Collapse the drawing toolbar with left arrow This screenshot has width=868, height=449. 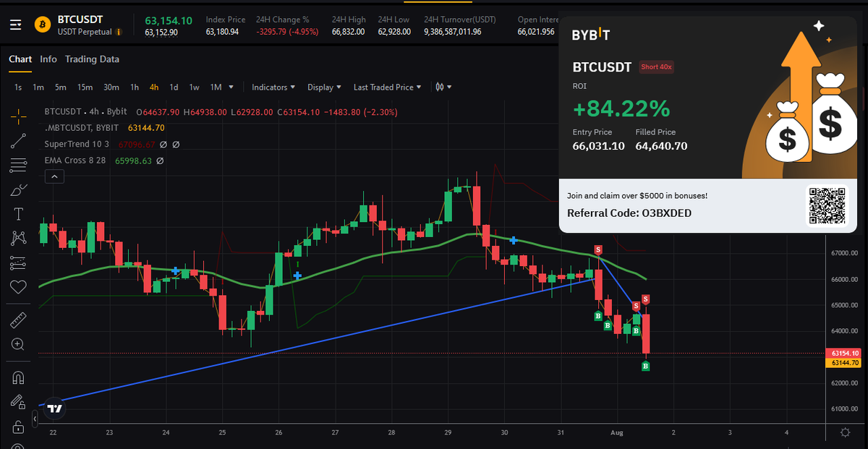(35, 418)
